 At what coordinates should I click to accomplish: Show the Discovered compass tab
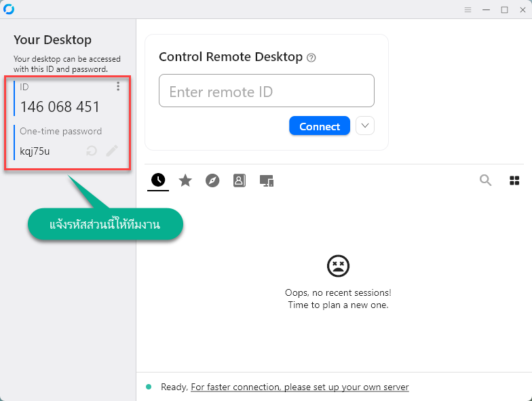pyautogui.click(x=212, y=180)
